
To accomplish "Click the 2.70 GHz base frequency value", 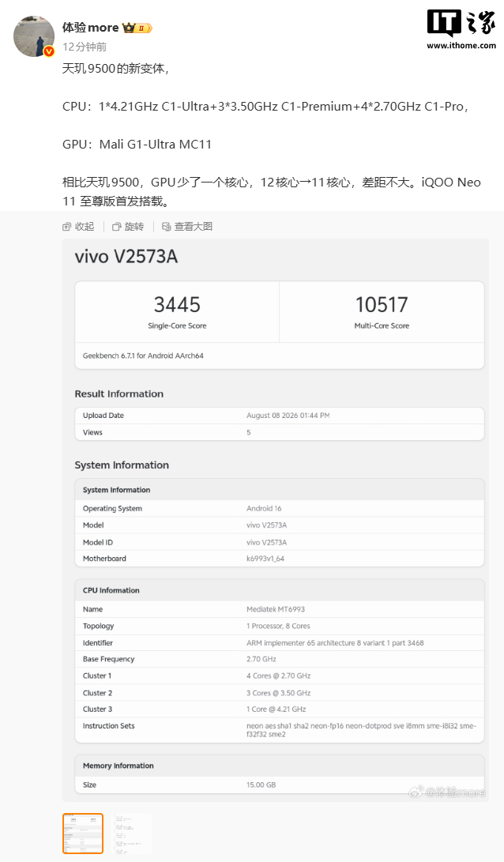I will click(261, 659).
